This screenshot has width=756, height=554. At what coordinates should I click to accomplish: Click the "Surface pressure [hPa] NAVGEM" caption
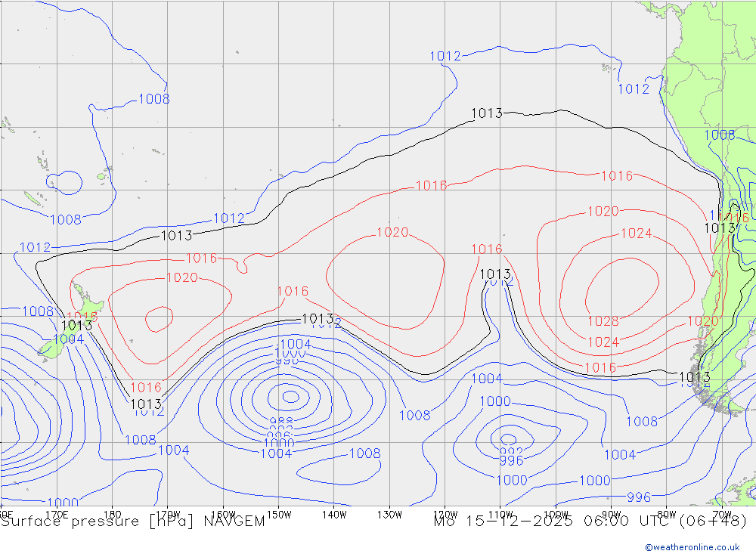(x=132, y=522)
